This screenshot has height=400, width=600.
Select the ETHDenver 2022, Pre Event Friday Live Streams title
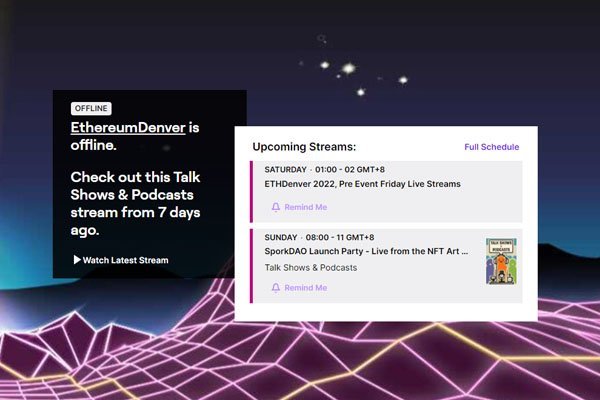[x=362, y=184]
